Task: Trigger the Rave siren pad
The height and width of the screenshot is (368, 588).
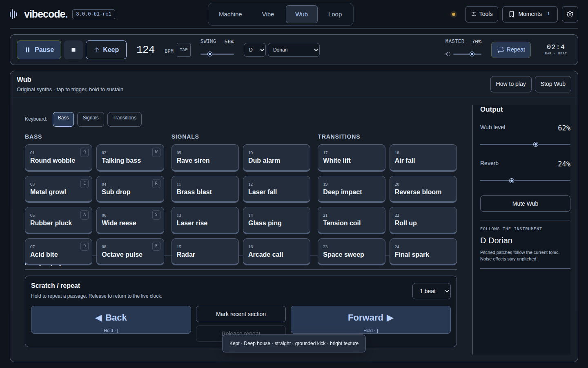Action: pyautogui.click(x=205, y=158)
